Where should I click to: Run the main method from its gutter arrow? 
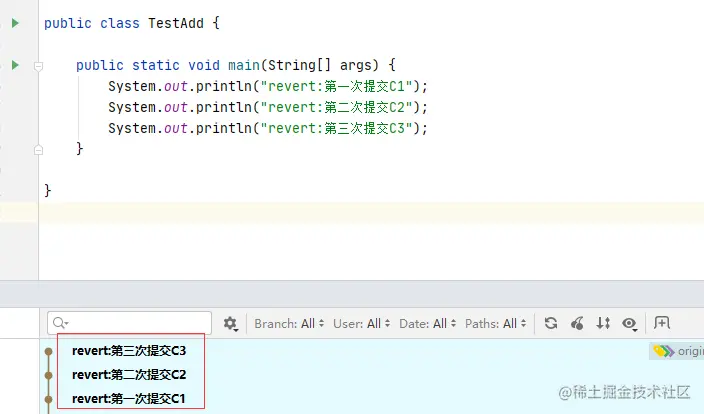[15, 65]
